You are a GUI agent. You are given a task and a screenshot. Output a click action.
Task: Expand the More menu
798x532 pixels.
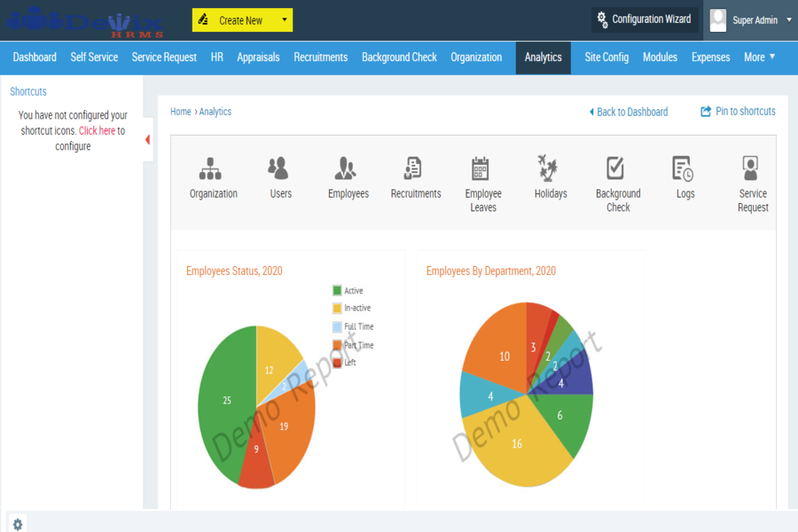click(759, 58)
